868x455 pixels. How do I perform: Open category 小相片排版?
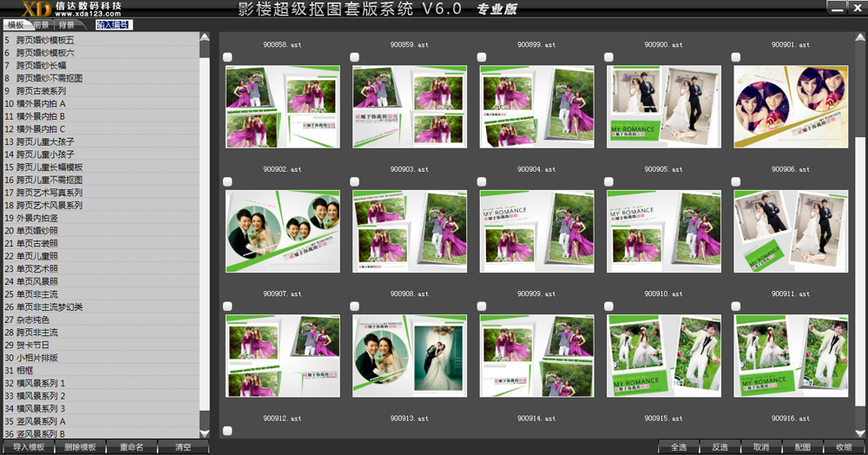point(102,358)
